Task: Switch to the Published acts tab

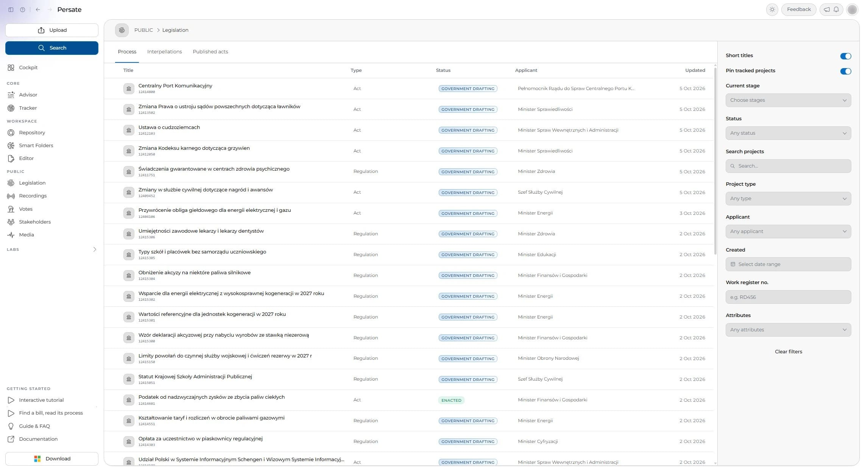Action: [x=210, y=52]
